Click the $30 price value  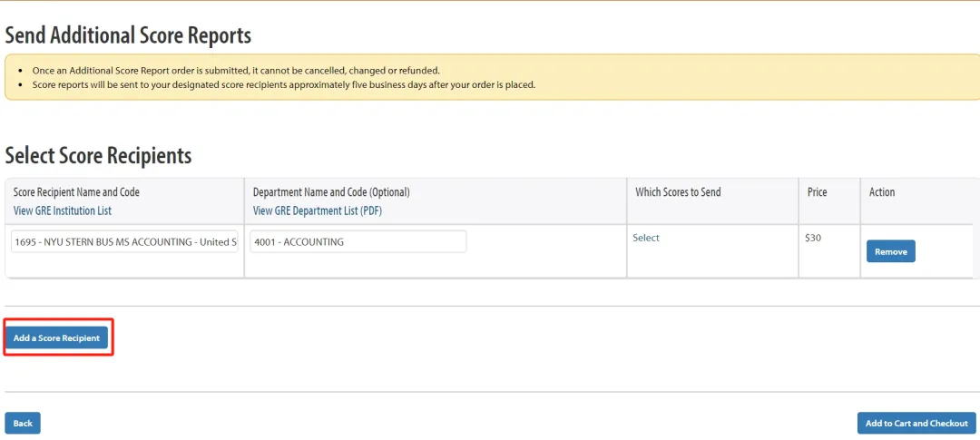(813, 238)
